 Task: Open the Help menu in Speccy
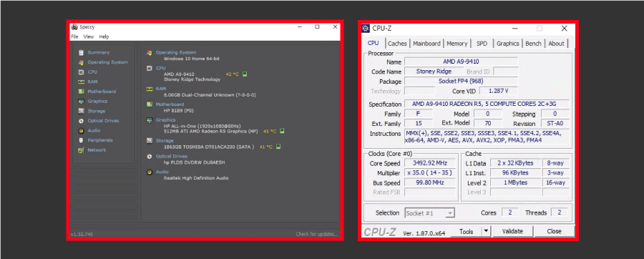tap(104, 36)
